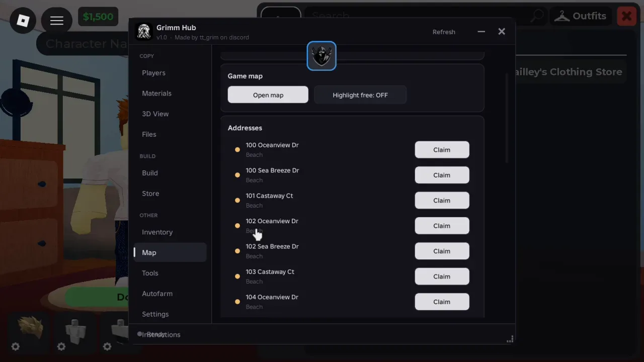Go to Files in the sidebar
This screenshot has height=362, width=644.
(170, 134)
